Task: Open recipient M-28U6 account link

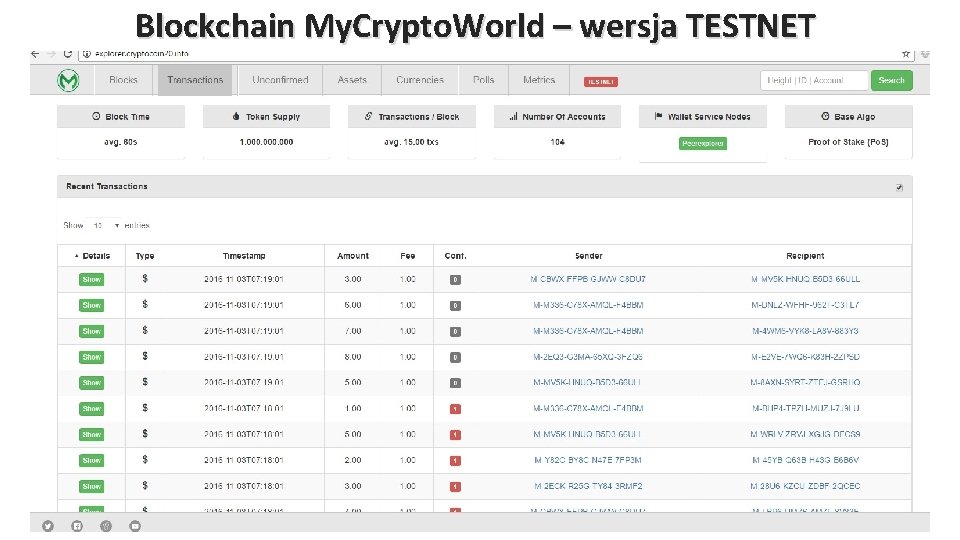Action: [805, 486]
